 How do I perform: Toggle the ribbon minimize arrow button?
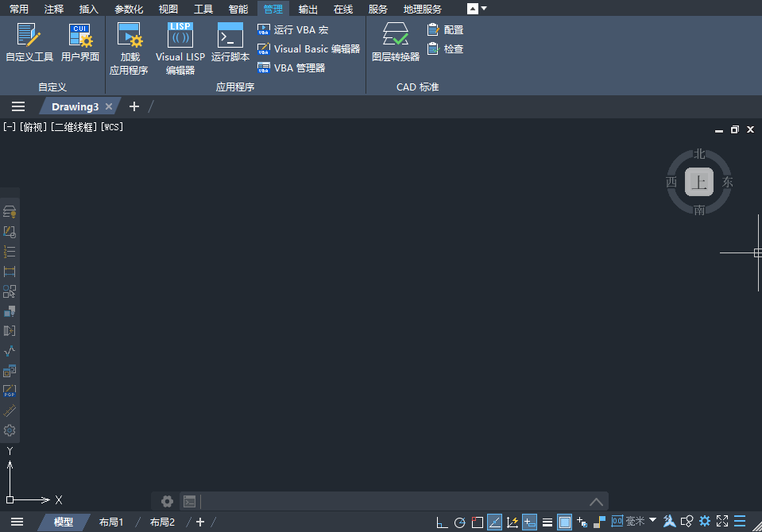pyautogui.click(x=472, y=9)
